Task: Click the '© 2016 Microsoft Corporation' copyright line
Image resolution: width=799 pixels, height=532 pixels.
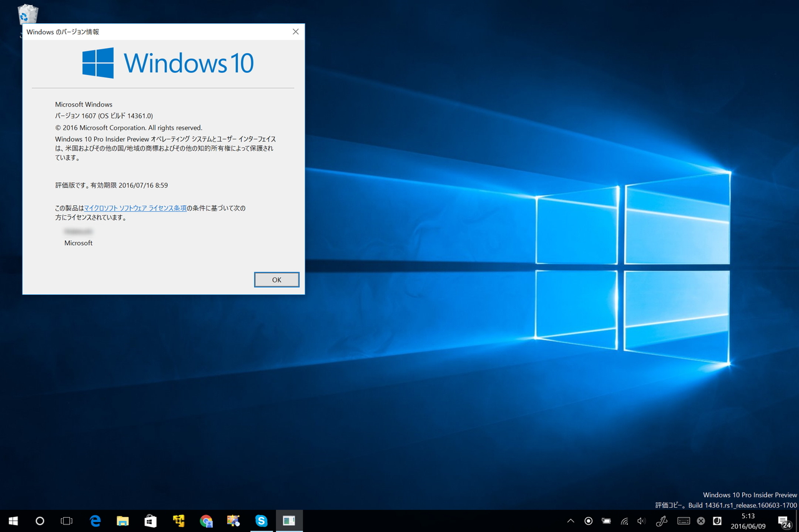Action: coord(129,128)
